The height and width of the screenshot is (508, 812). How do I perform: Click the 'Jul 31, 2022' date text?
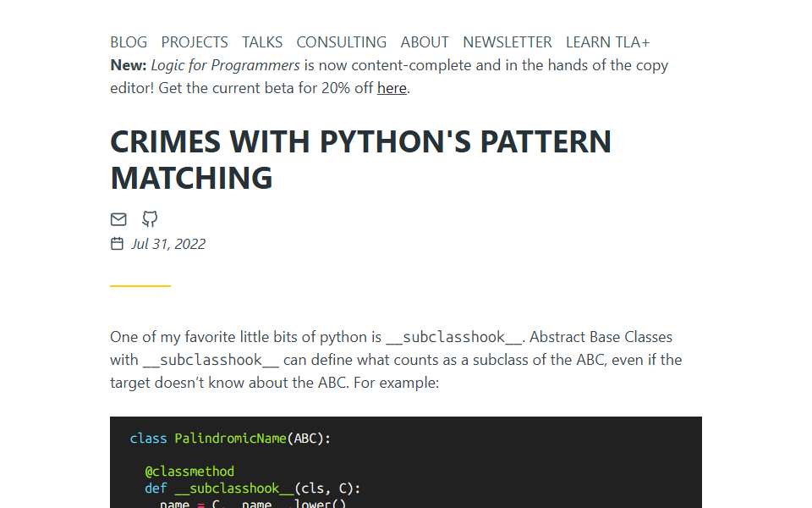tap(168, 244)
